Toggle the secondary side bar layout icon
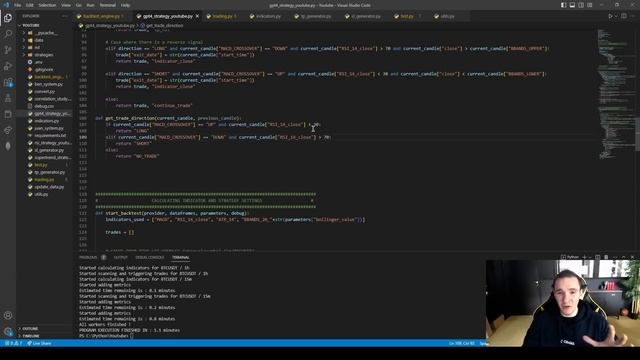The image size is (640, 360). click(x=581, y=5)
